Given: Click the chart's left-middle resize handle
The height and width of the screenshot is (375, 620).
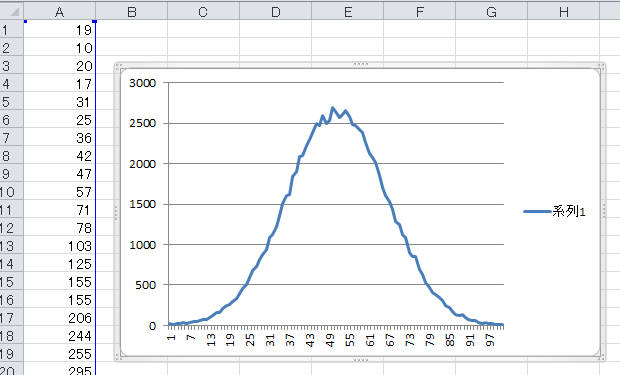Looking at the screenshot, I should click(116, 212).
